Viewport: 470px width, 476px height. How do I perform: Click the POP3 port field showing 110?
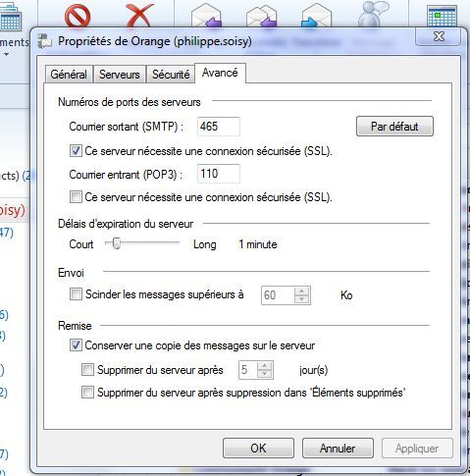click(219, 174)
